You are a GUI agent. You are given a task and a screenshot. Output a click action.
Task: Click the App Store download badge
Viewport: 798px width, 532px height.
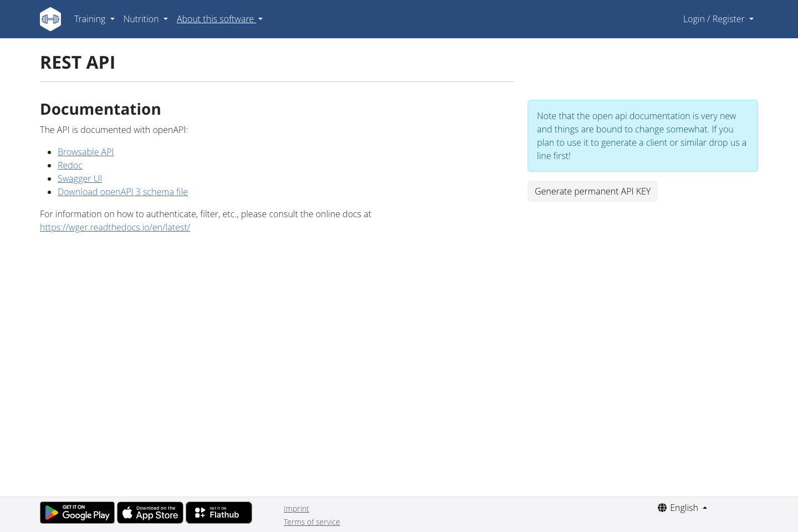(x=150, y=512)
